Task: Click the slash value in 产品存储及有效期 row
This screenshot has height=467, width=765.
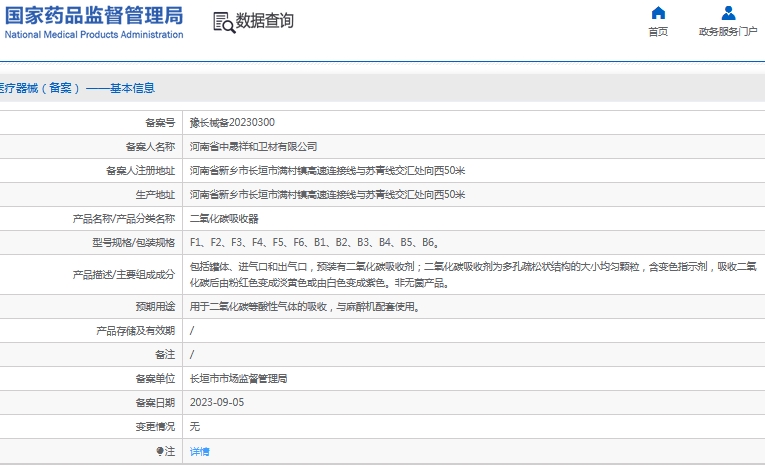Action: pos(192,331)
